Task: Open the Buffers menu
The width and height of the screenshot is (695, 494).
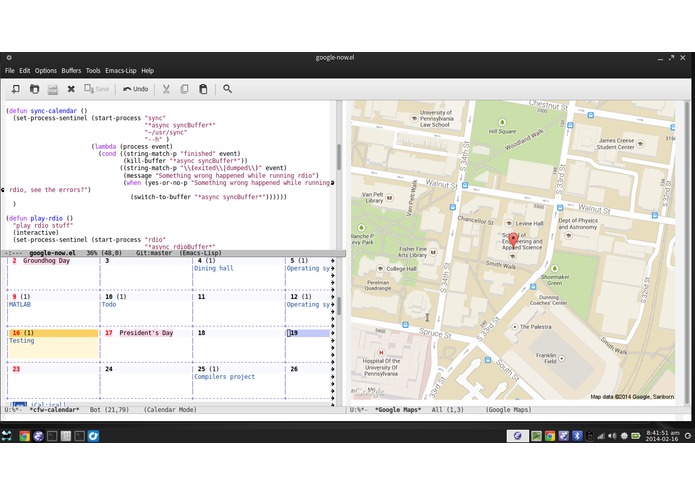Action: (71, 70)
